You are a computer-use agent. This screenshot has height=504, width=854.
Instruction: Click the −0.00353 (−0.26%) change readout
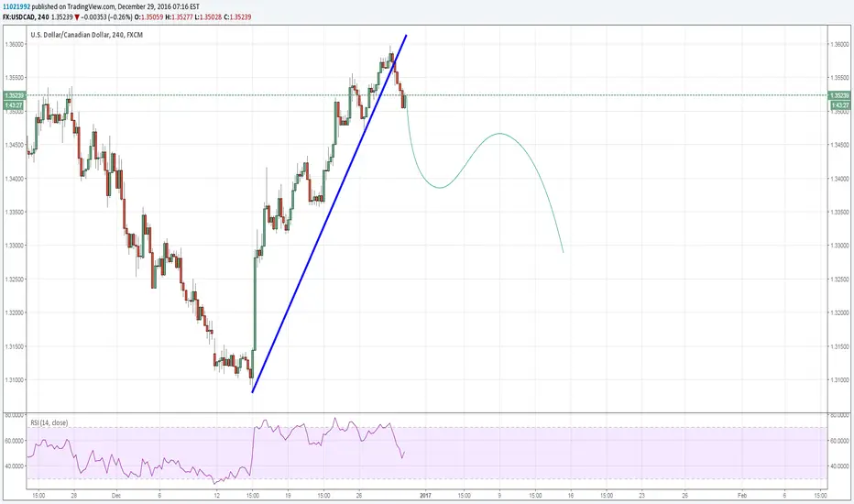click(x=105, y=16)
